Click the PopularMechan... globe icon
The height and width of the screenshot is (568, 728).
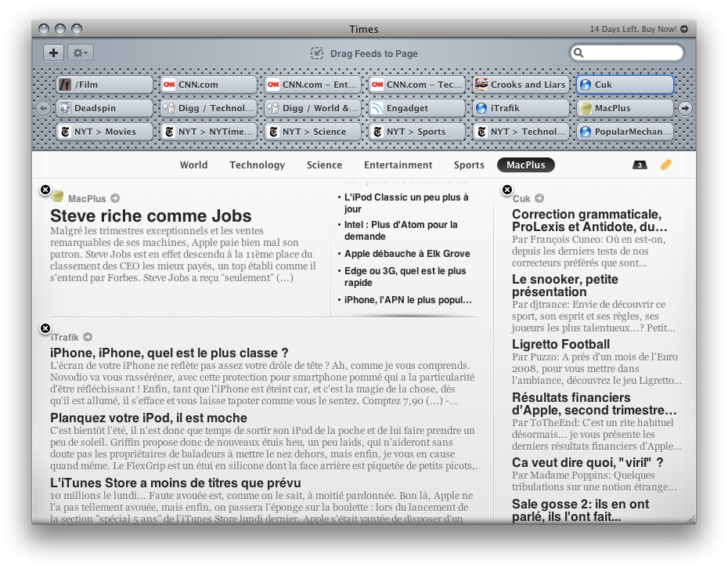pos(586,132)
